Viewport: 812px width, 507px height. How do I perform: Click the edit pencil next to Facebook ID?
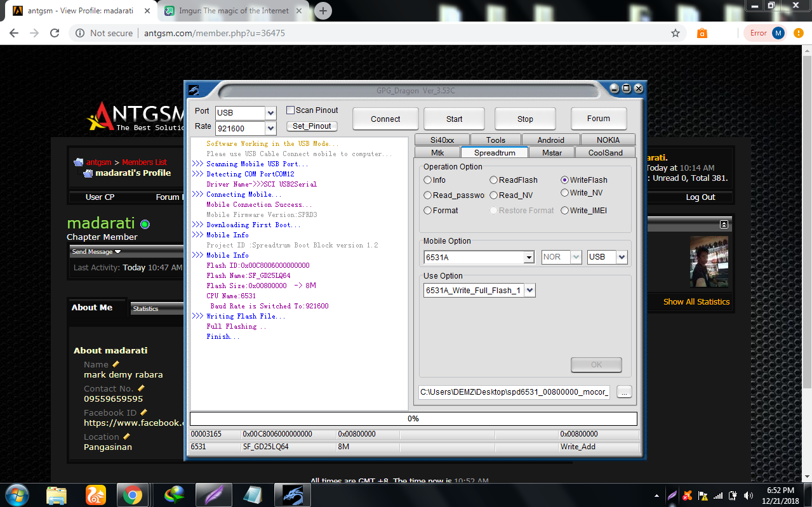143,412
